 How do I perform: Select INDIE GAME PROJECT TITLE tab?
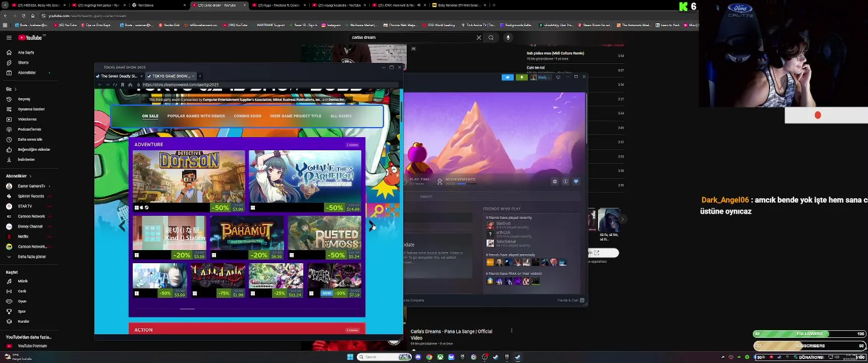click(x=296, y=116)
